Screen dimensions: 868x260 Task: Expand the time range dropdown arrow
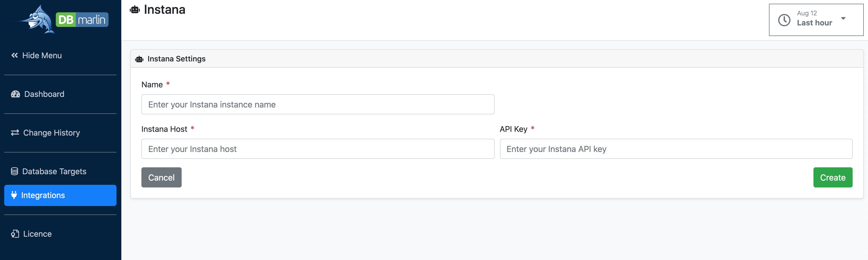pos(843,19)
